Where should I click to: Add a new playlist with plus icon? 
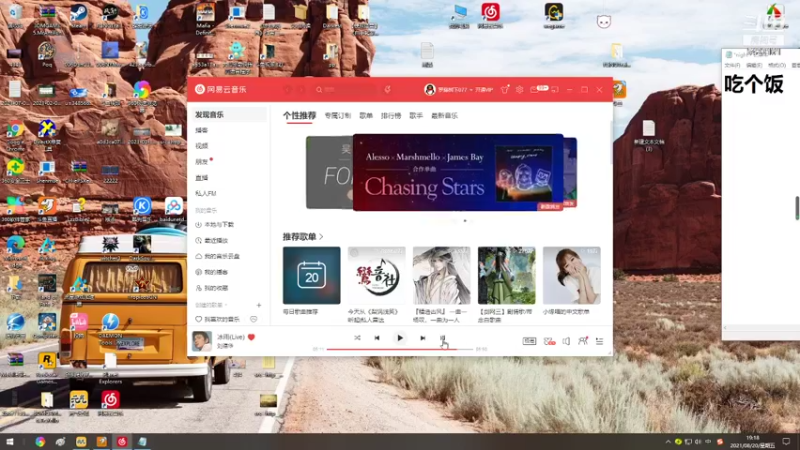[x=259, y=305]
